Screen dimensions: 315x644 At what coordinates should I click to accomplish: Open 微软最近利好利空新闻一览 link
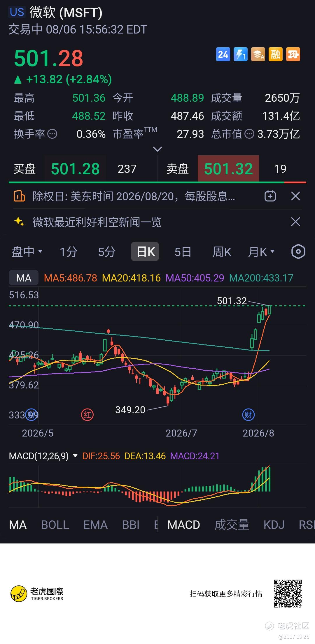(x=97, y=222)
